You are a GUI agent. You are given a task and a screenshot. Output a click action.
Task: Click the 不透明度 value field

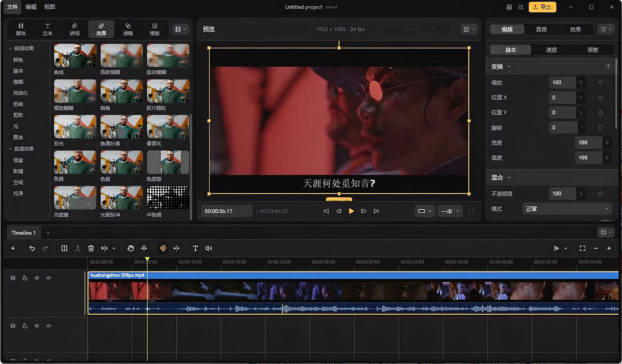pos(562,193)
